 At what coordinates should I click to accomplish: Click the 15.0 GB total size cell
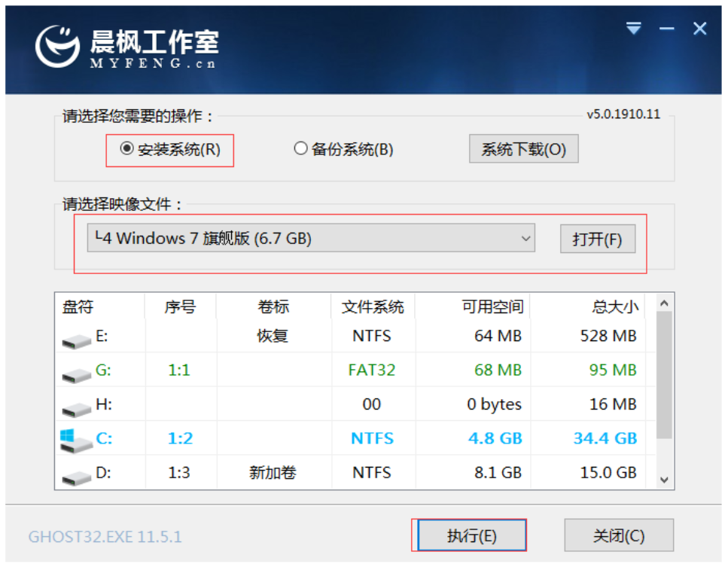pyautogui.click(x=608, y=472)
